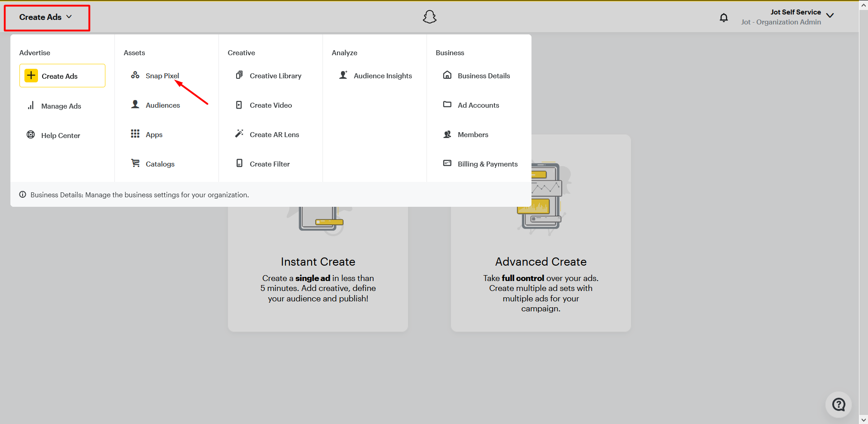This screenshot has width=868, height=424.
Task: Click the Instant Create illustration
Action: (x=320, y=221)
